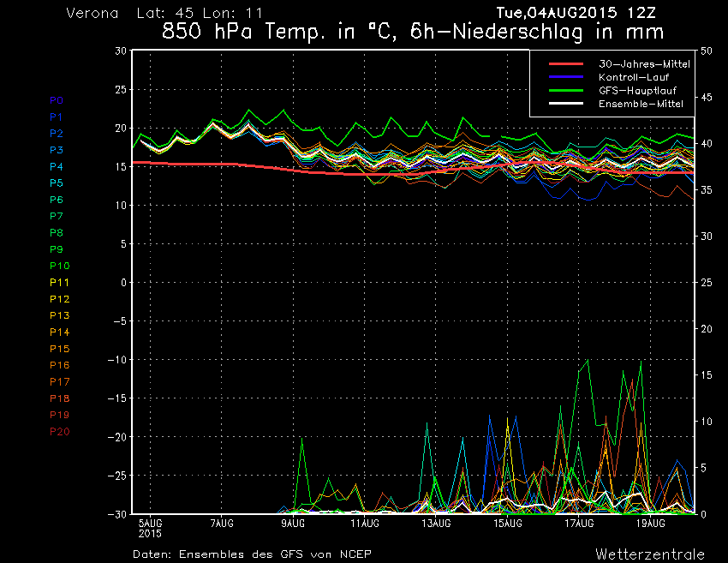Click the 19AUG axis label
The image size is (728, 563).
(651, 524)
